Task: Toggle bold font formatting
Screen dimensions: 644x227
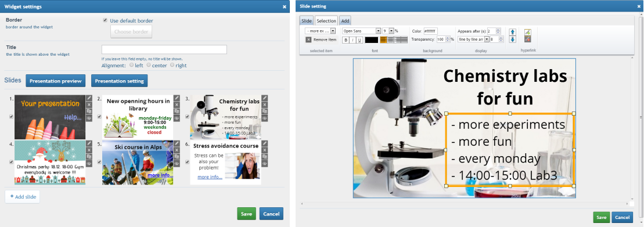Action: pos(346,40)
